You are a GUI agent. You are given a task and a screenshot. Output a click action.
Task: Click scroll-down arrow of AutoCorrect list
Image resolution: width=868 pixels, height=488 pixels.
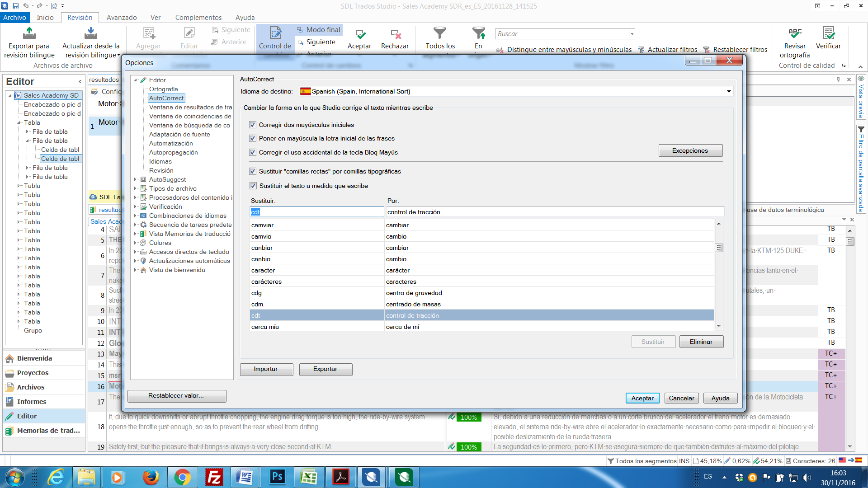719,326
